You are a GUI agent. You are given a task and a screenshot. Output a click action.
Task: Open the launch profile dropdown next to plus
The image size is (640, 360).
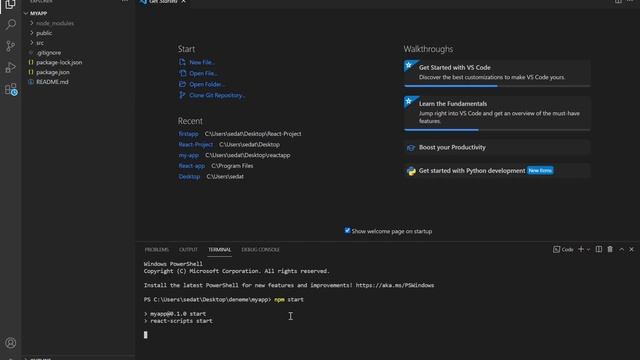[588, 249]
